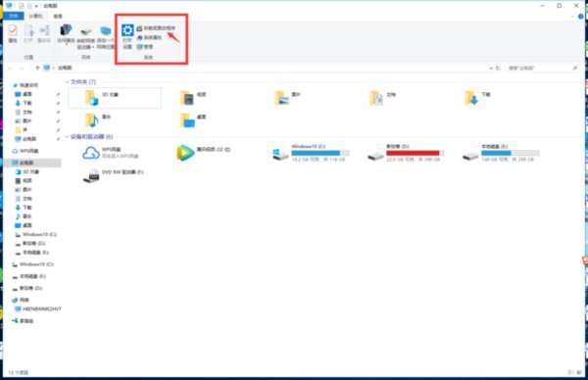Image resolution: width=588 pixels, height=380 pixels.
Task: Click the Back navigation arrow
Action: [10, 68]
